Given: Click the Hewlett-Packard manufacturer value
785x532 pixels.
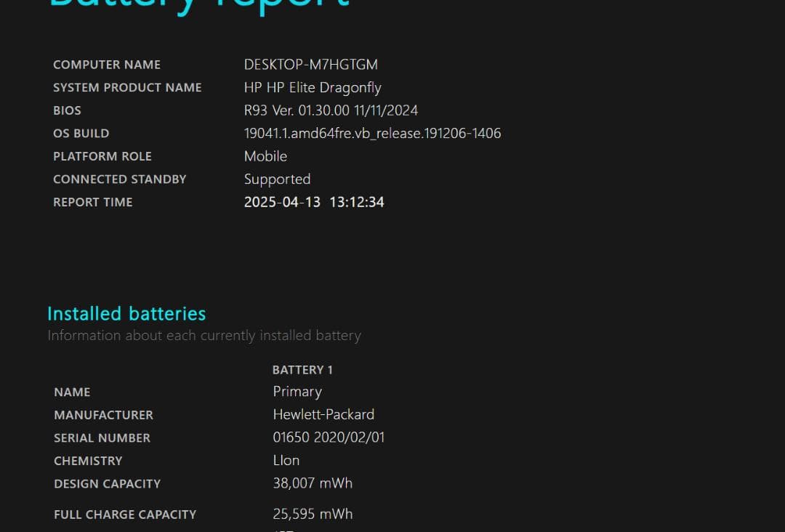Looking at the screenshot, I should [323, 414].
